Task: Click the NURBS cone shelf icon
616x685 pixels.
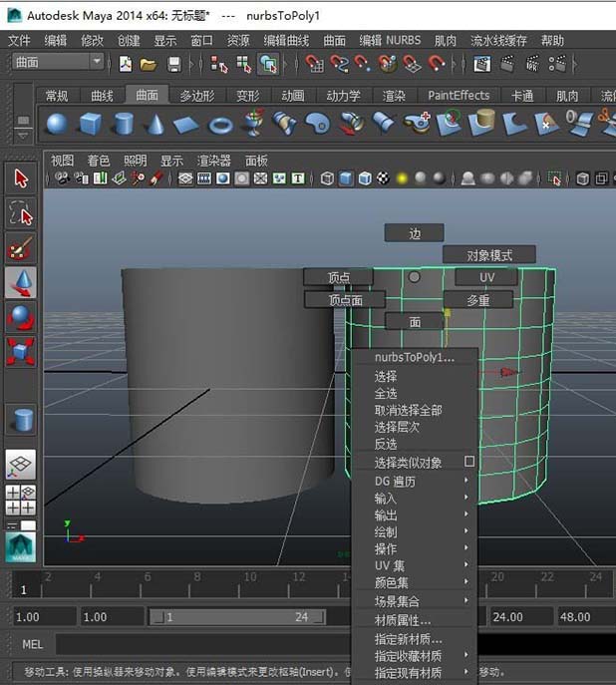Action: pyautogui.click(x=154, y=124)
